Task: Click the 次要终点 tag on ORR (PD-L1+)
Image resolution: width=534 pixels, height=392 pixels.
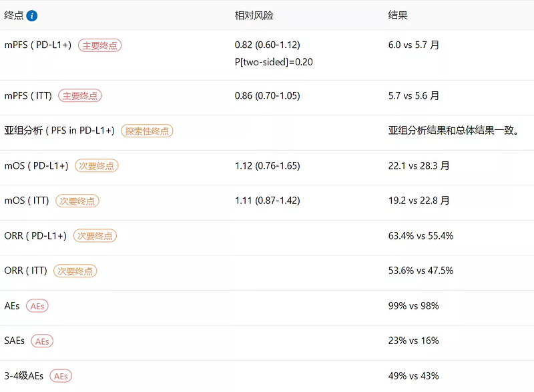Action: coord(94,236)
